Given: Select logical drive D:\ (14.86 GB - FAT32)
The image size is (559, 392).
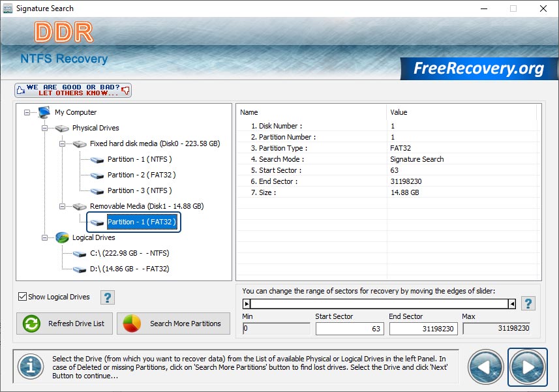Looking at the screenshot, I should [129, 269].
